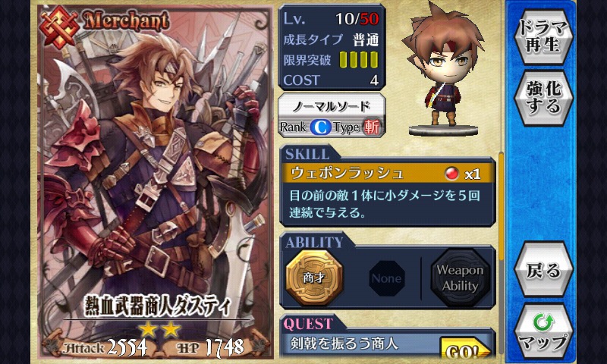Start quest with yellow GO! button
The height and width of the screenshot is (364, 607).
(464, 348)
